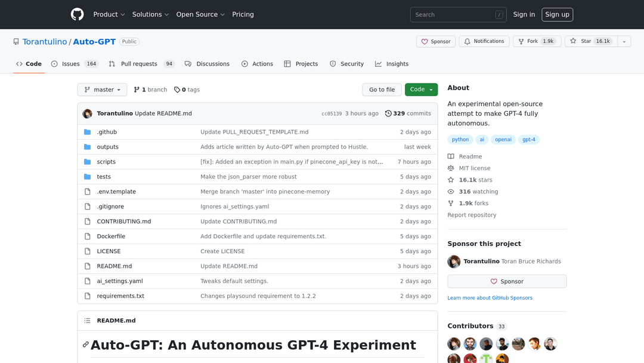Click the outputs folder icon
644x363 pixels.
click(88, 147)
